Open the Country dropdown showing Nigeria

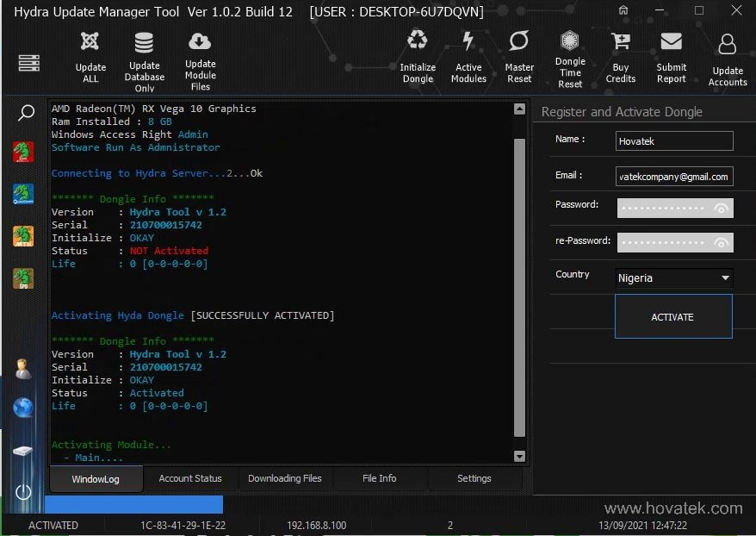673,277
